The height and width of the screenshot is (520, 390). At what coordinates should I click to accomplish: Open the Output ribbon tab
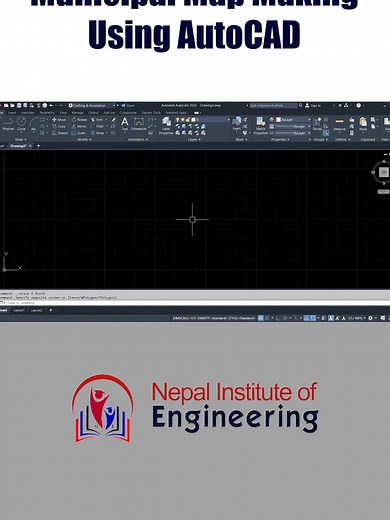pyautogui.click(x=93, y=113)
